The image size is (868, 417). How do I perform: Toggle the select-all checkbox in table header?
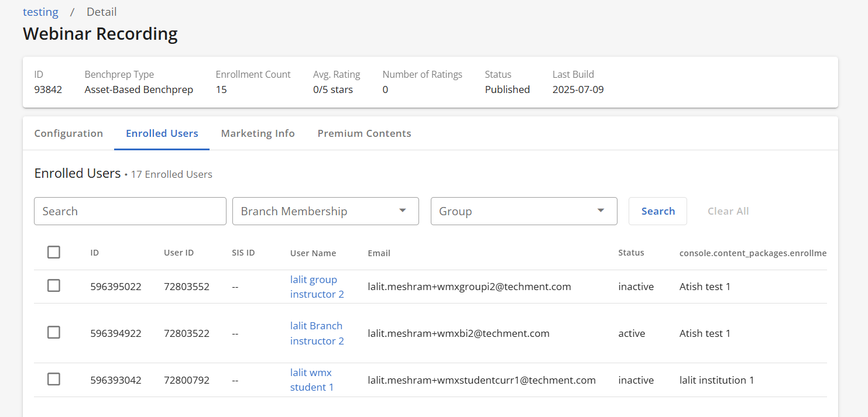click(54, 252)
